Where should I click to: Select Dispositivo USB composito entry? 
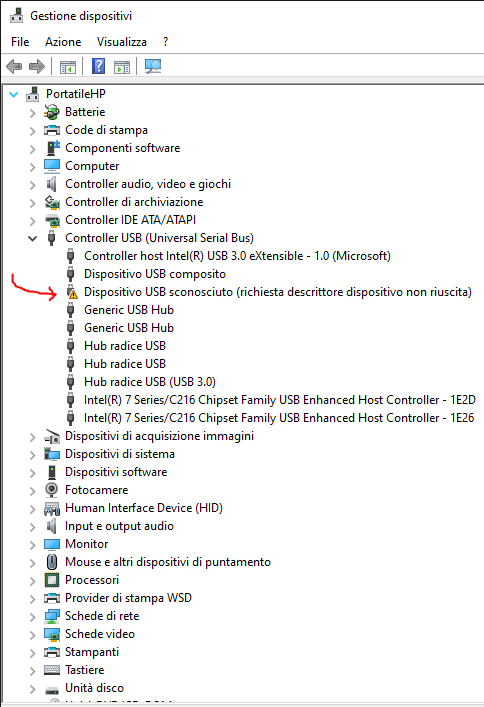(155, 274)
